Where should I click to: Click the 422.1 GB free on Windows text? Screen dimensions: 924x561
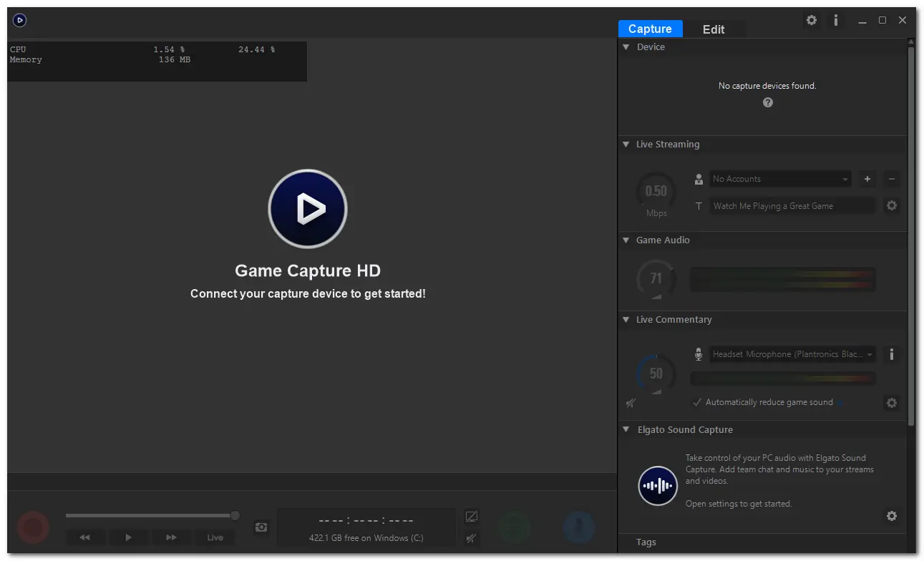point(366,538)
